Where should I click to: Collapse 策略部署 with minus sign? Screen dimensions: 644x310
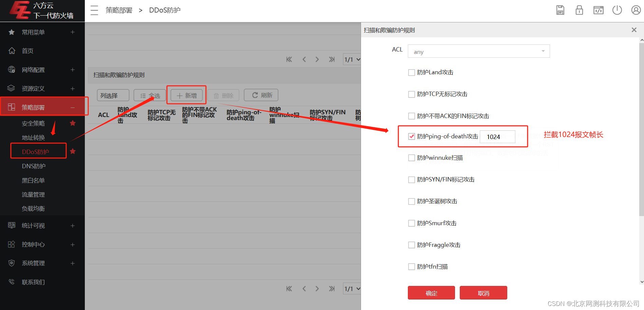[73, 108]
